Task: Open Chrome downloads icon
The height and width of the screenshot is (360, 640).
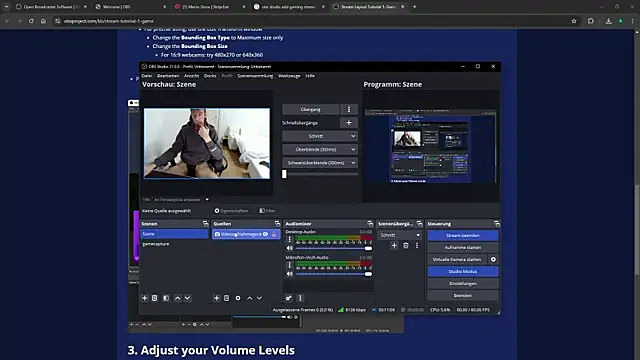Action: [609, 21]
